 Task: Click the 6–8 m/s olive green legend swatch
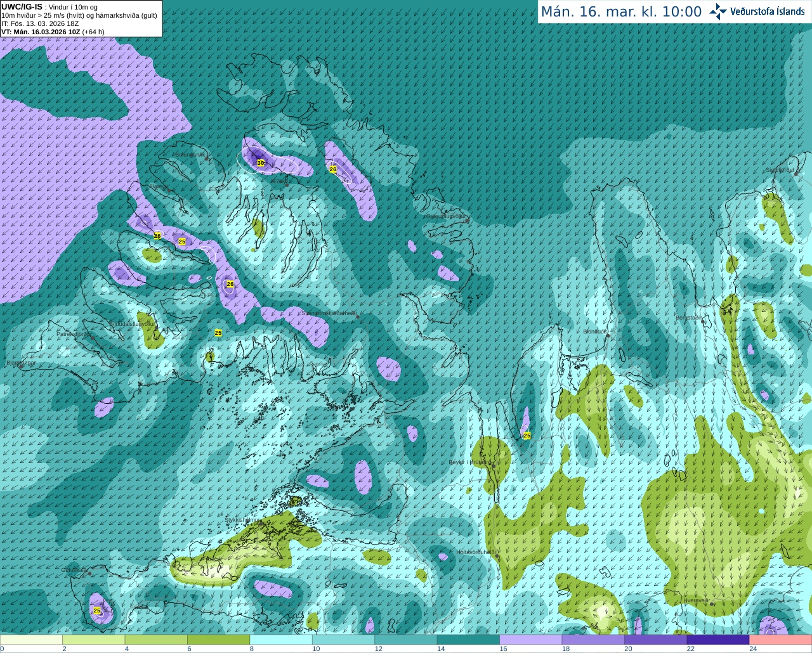coord(219,640)
